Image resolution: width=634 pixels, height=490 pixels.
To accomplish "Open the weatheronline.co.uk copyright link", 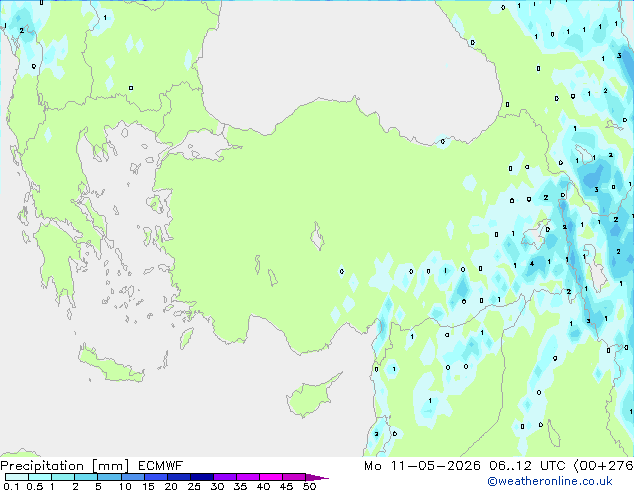I will 549,481.
